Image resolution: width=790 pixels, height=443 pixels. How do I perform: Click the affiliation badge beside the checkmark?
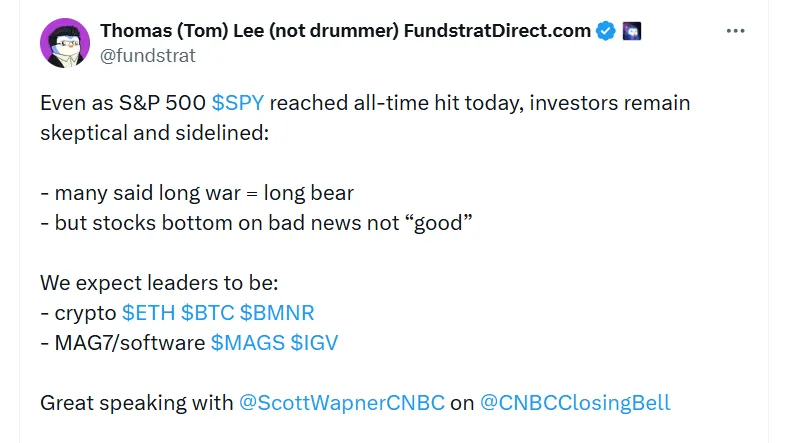click(631, 31)
